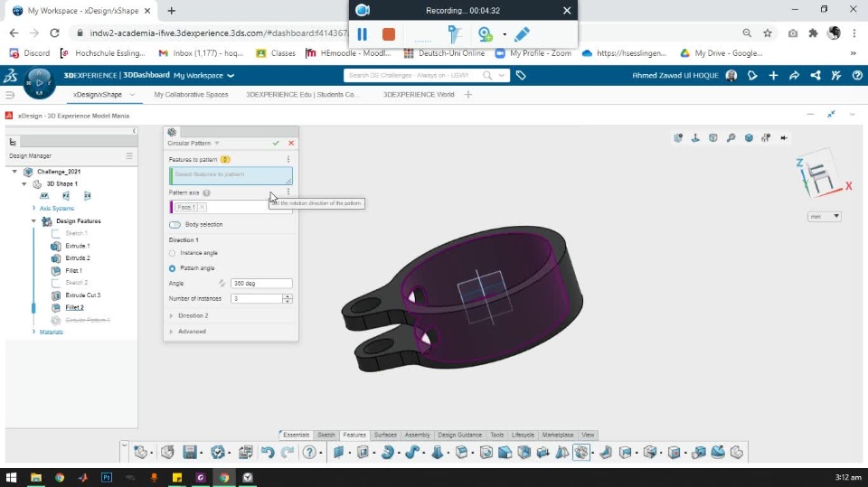The image size is (868, 487).
Task: Click the Circular Pattern tool in the bottom toolbar
Action: (580, 452)
